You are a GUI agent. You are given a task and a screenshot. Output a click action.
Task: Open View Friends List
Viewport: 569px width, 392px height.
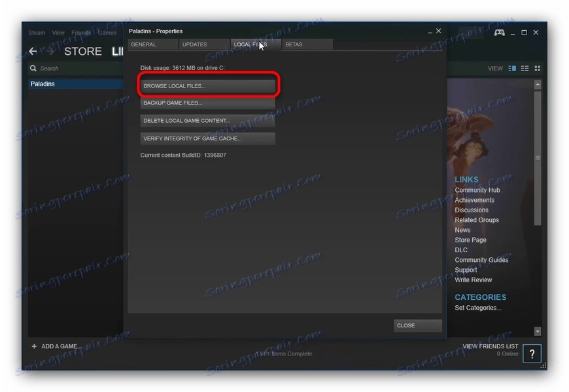491,346
